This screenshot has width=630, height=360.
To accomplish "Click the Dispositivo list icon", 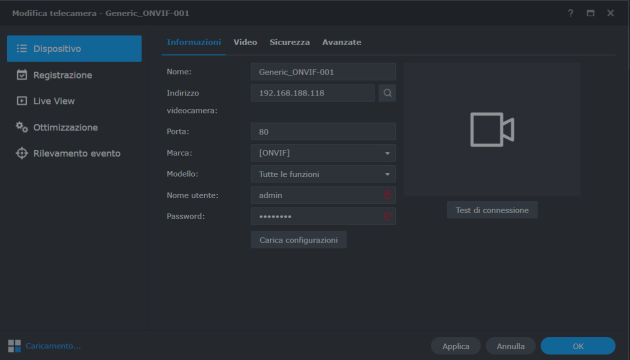I will point(22,49).
